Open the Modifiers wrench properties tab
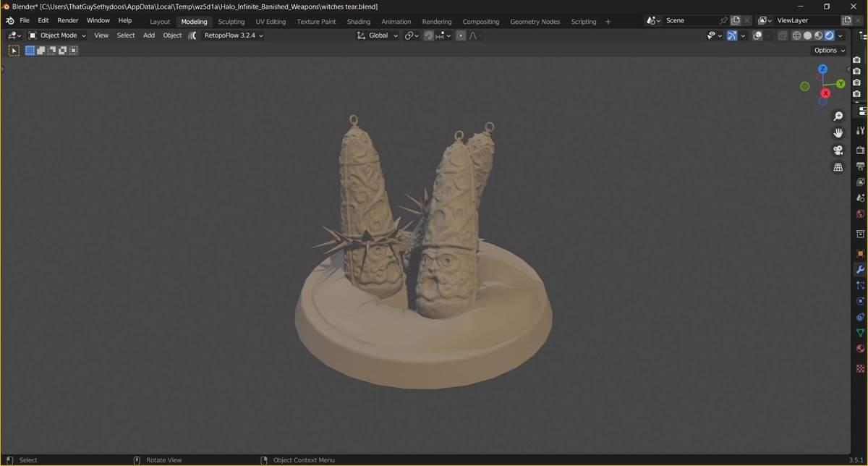The width and height of the screenshot is (868, 466). point(861,269)
